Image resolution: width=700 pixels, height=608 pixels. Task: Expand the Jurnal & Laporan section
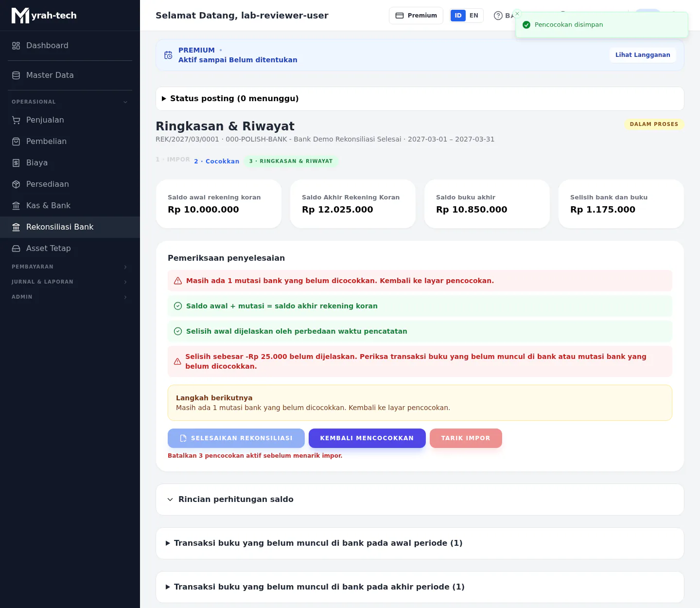70,282
